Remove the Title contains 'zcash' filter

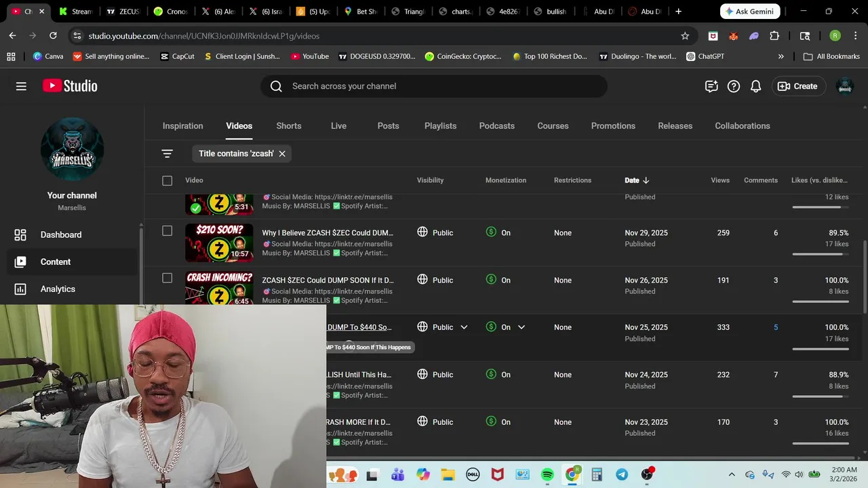[x=282, y=154]
